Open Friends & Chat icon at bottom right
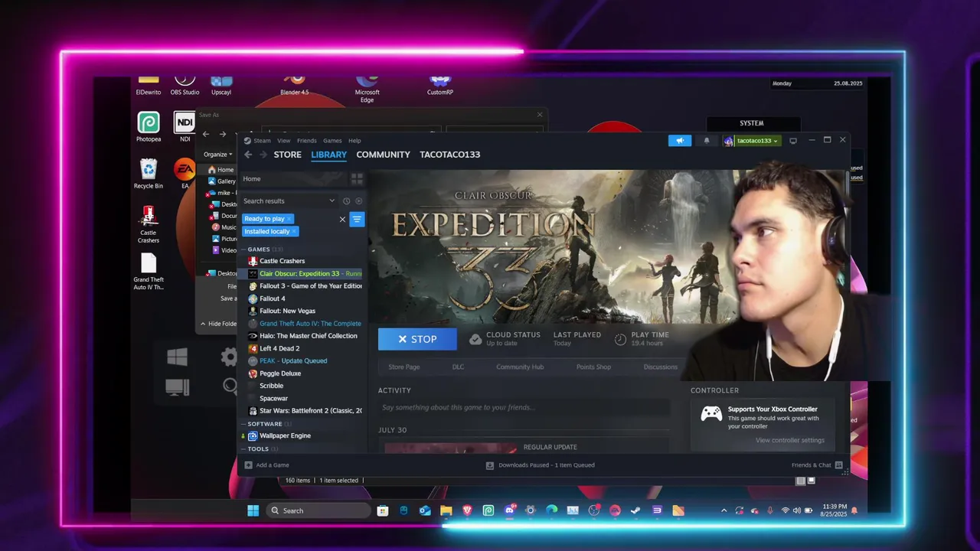This screenshot has height=551, width=980. tap(839, 465)
